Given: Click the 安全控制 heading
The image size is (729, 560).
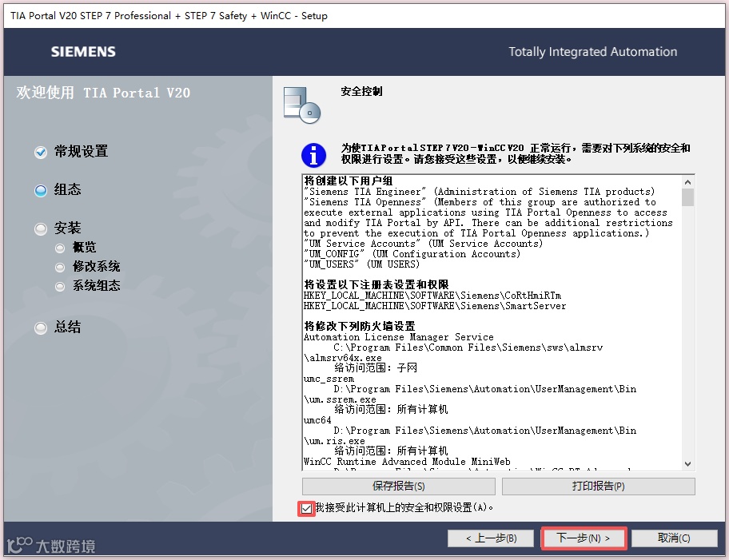Looking at the screenshot, I should tap(361, 91).
